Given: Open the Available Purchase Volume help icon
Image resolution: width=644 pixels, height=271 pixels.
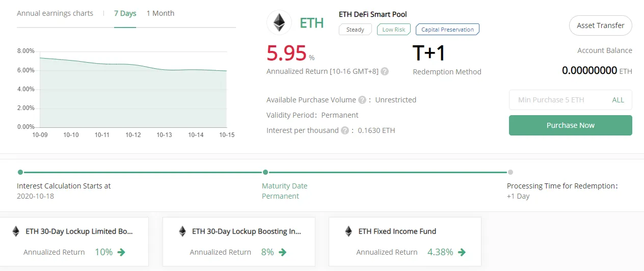Looking at the screenshot, I should coord(362,100).
